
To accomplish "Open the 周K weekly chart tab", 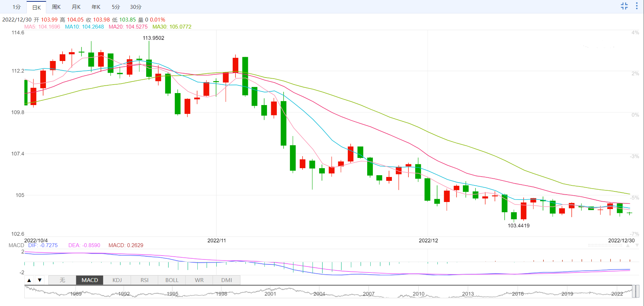I will click(x=56, y=7).
